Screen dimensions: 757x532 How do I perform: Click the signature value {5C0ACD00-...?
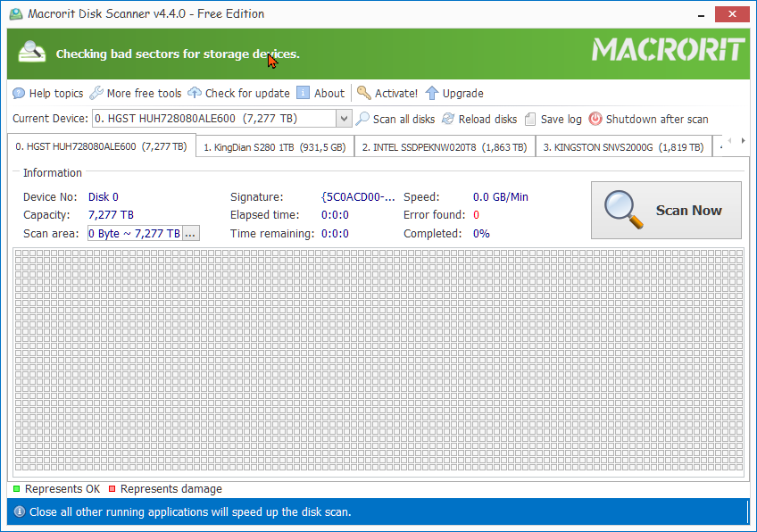point(358,197)
